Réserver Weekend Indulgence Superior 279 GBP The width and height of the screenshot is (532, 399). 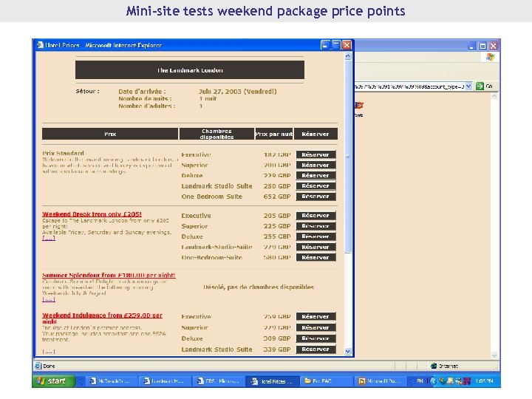coord(316,327)
